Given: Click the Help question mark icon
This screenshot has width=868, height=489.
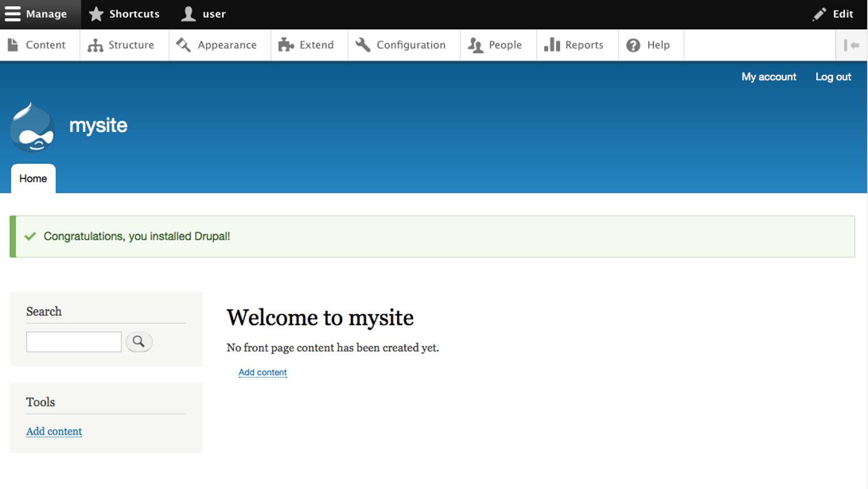Looking at the screenshot, I should pos(633,44).
